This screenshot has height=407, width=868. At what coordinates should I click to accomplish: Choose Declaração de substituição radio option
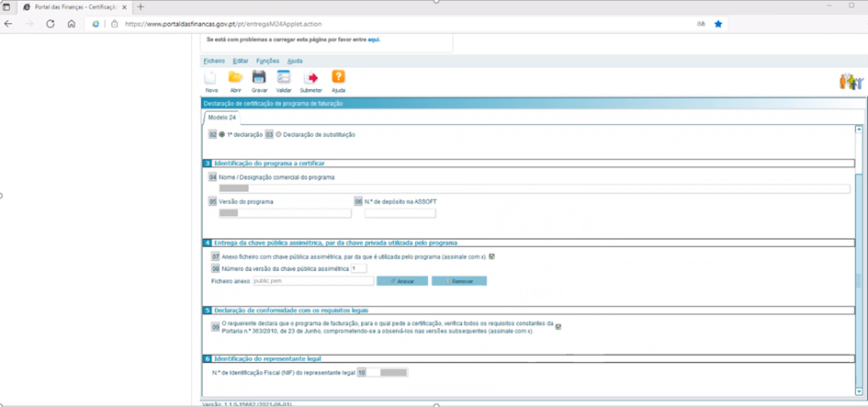[x=279, y=135]
